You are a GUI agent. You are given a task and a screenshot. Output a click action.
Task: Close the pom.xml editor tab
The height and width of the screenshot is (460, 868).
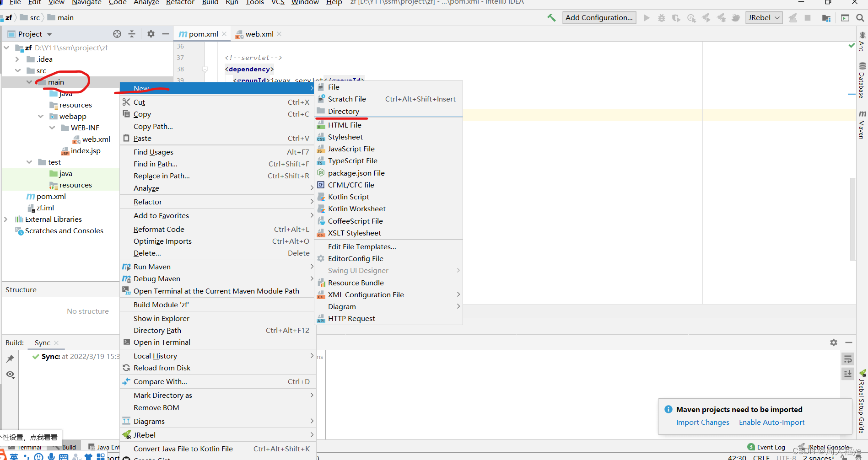[x=224, y=34]
